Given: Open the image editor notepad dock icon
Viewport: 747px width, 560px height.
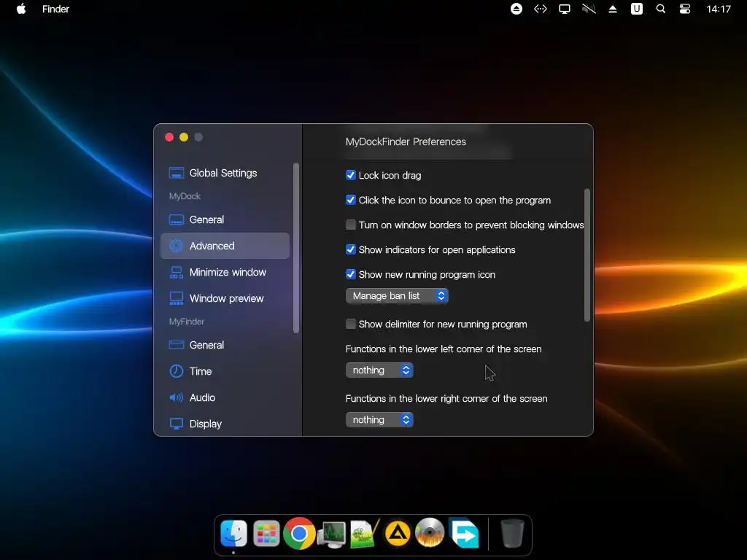Looking at the screenshot, I should pos(365,533).
